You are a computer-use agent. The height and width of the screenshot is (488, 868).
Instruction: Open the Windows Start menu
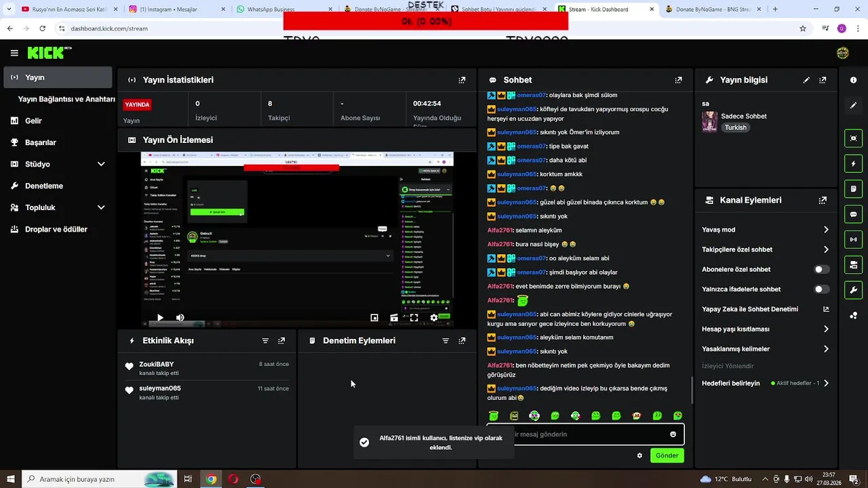10,479
